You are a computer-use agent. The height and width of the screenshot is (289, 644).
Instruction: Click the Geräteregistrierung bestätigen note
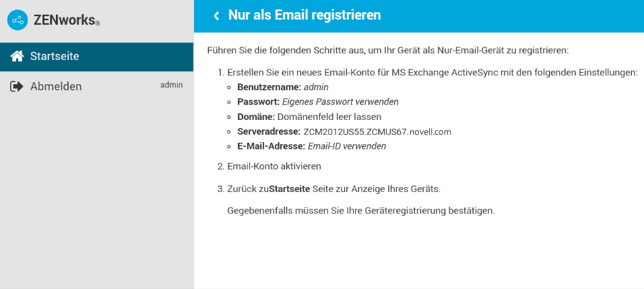tap(361, 211)
